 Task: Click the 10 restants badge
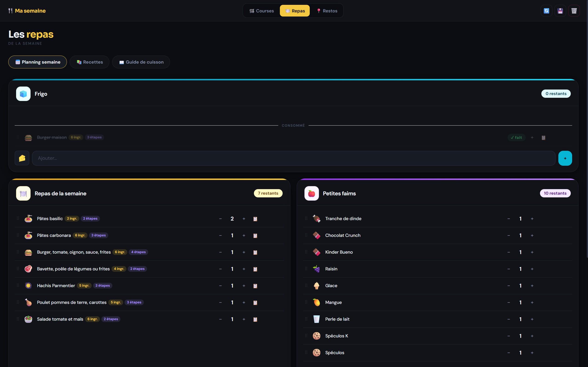555,193
